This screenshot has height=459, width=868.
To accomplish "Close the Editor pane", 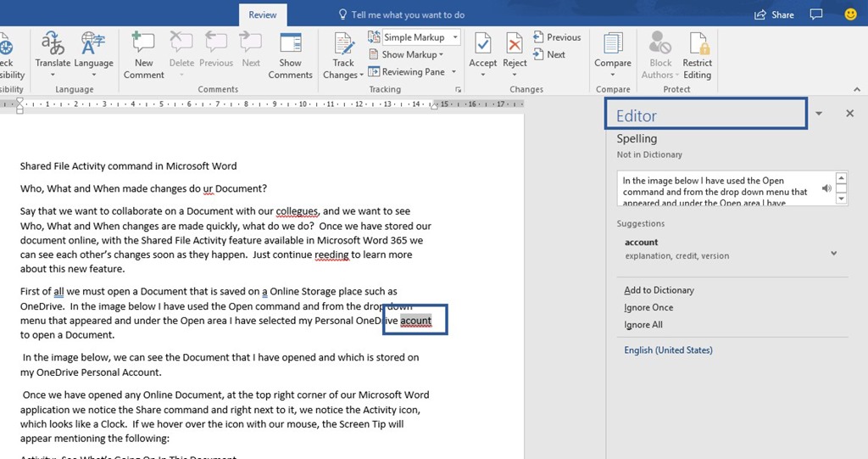I will pos(849,114).
